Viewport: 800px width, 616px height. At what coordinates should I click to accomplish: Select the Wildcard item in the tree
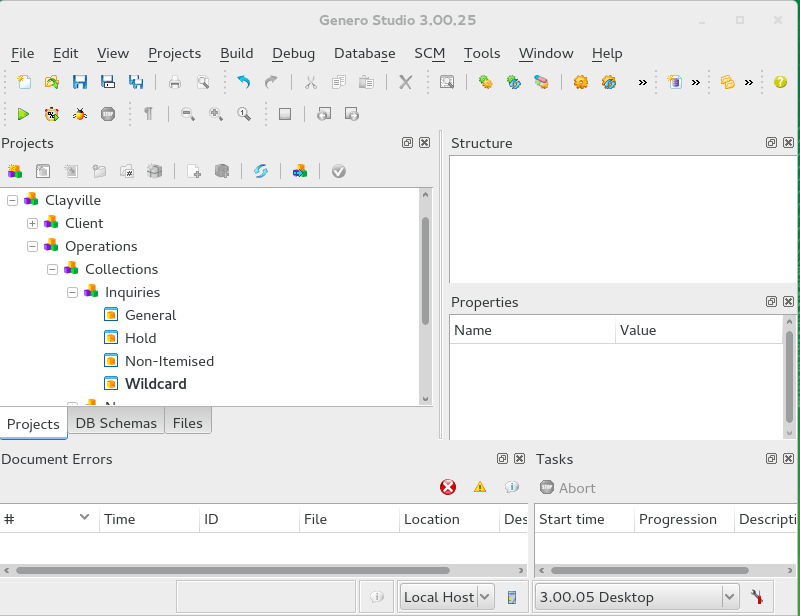pos(155,384)
